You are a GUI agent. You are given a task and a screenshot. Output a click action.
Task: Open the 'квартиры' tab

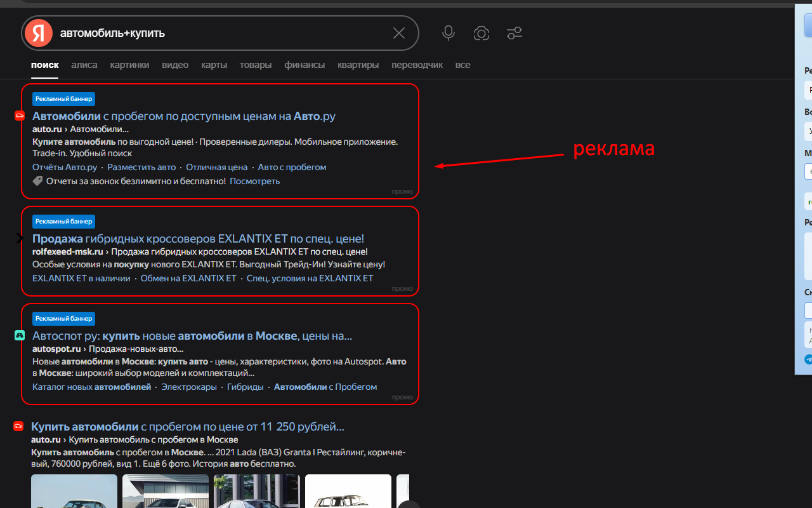[358, 65]
